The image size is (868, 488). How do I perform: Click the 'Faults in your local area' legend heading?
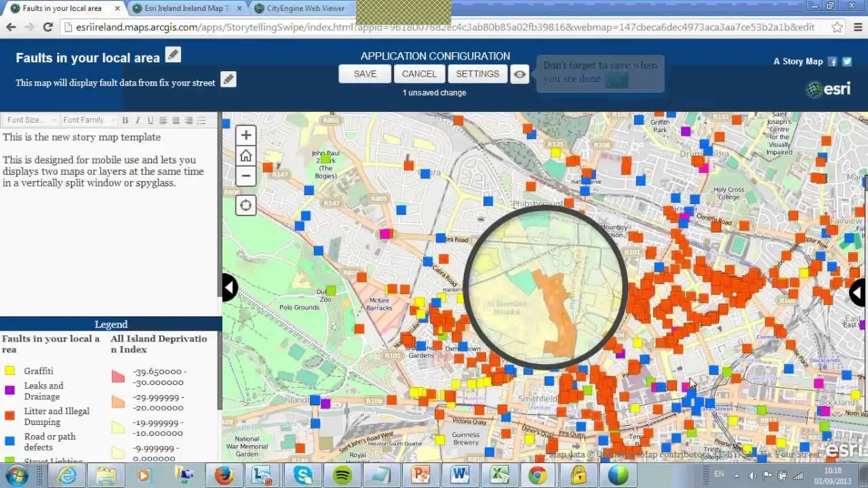tap(51, 344)
